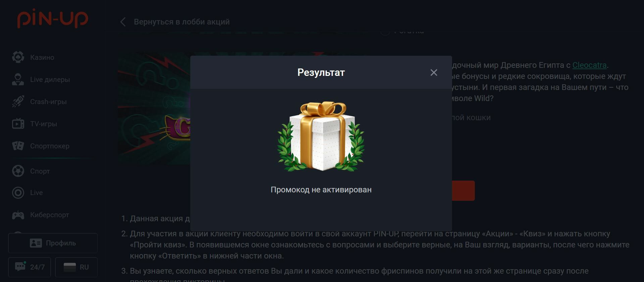Click the gift box image

[321, 136]
